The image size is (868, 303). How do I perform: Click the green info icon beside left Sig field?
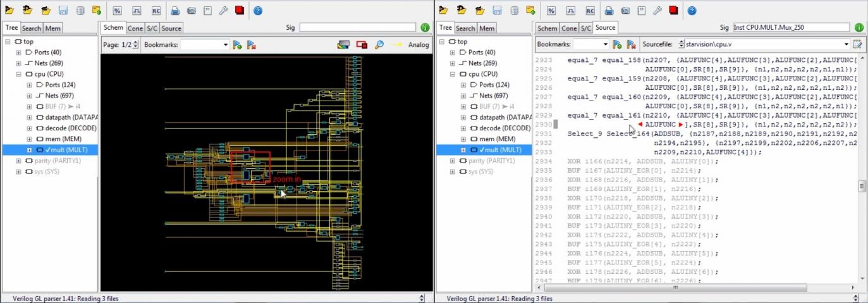pyautogui.click(x=425, y=28)
